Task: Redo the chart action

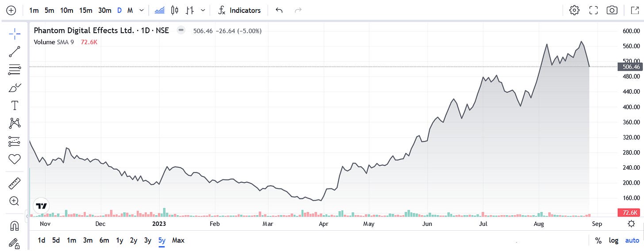Action: click(x=298, y=10)
